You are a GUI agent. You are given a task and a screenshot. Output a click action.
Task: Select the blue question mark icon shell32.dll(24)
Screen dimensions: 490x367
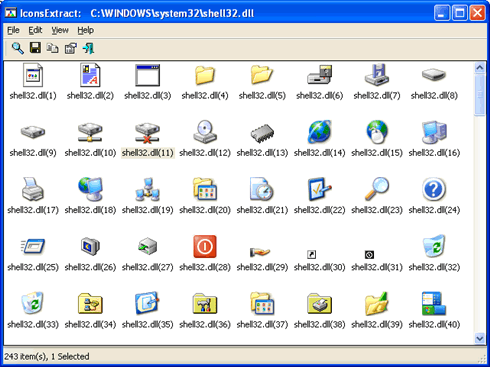[x=434, y=189]
